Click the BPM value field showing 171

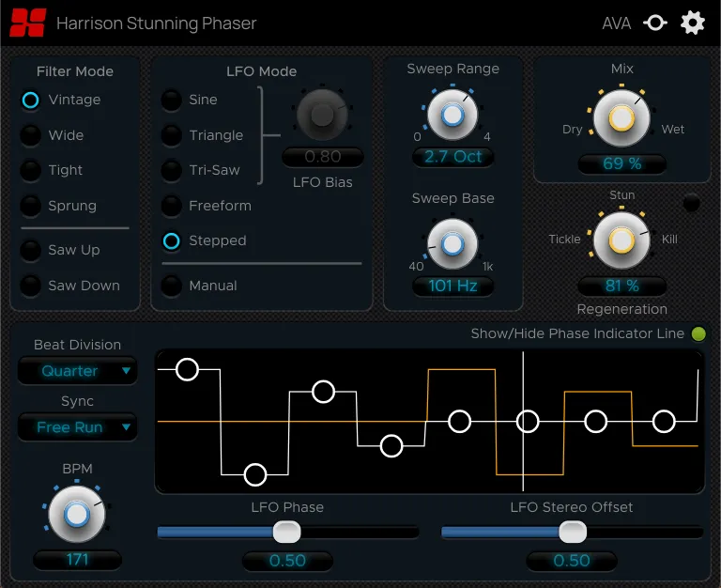tap(77, 560)
